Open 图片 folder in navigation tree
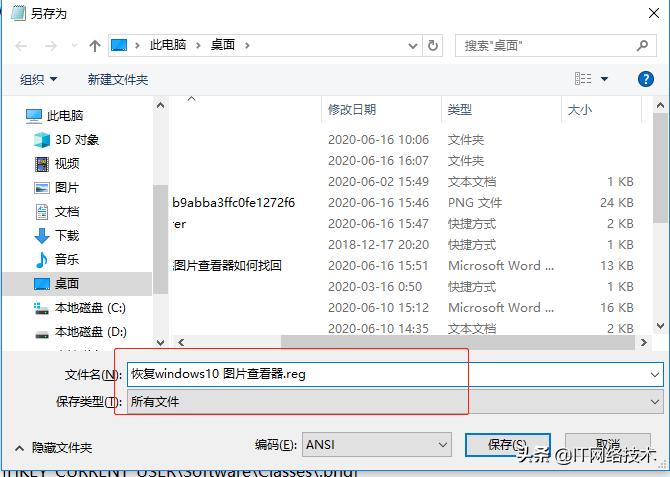The height and width of the screenshot is (477, 670). point(67,188)
